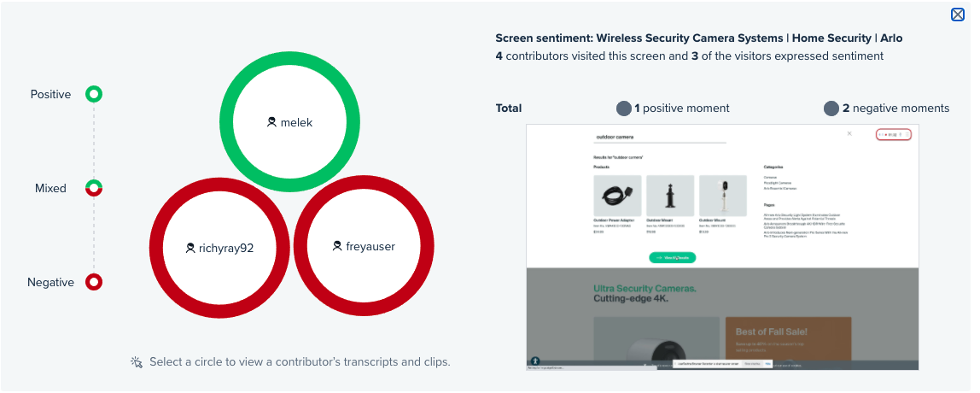Click the outdoor camera search field in the screenshot

point(659,137)
